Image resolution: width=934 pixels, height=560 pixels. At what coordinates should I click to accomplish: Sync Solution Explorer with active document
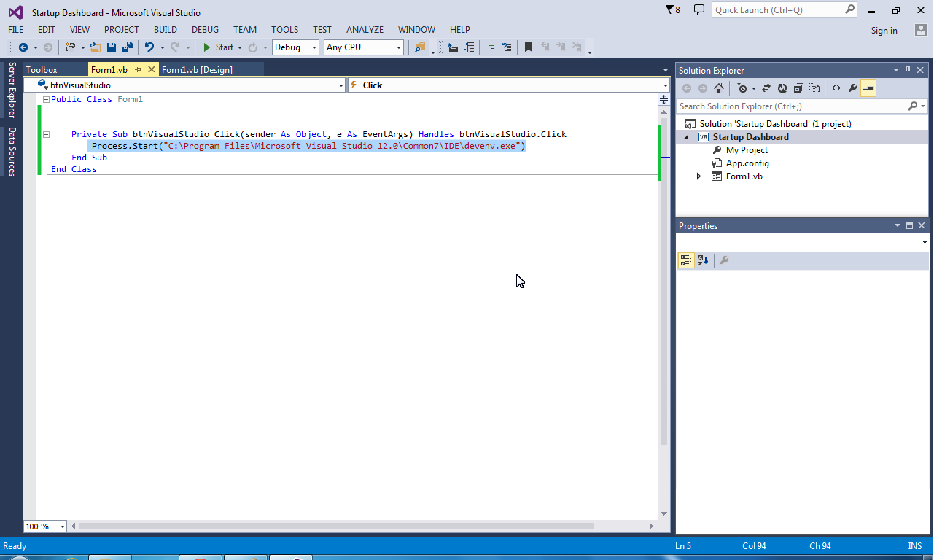click(766, 87)
